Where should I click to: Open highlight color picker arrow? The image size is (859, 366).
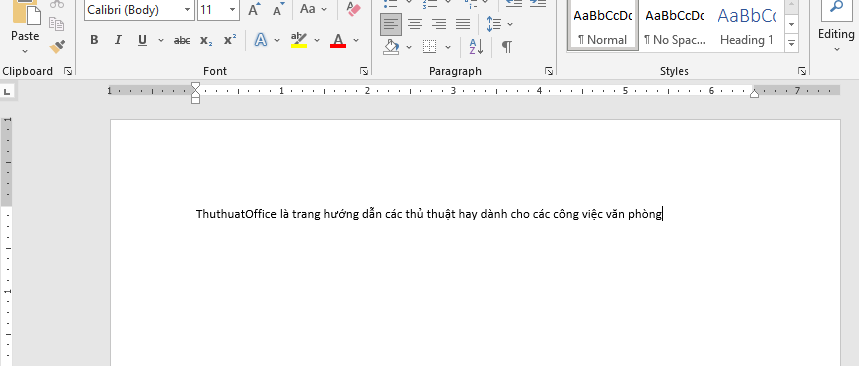pyautogui.click(x=317, y=40)
